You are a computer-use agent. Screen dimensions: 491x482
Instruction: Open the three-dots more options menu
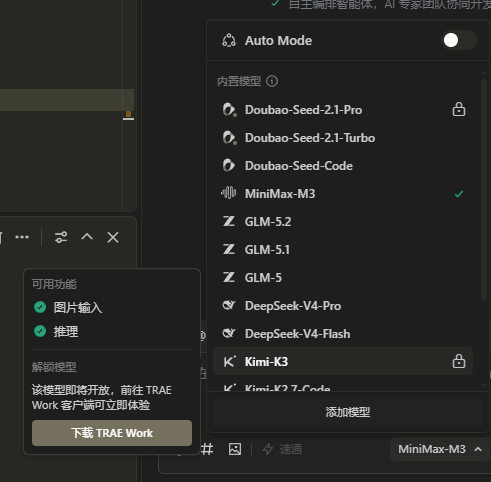pos(22,237)
